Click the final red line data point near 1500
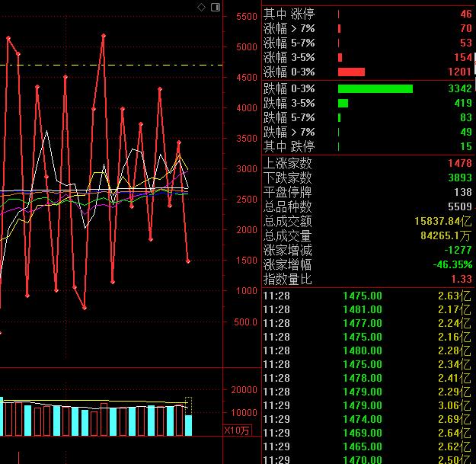The image size is (476, 464). (x=188, y=261)
